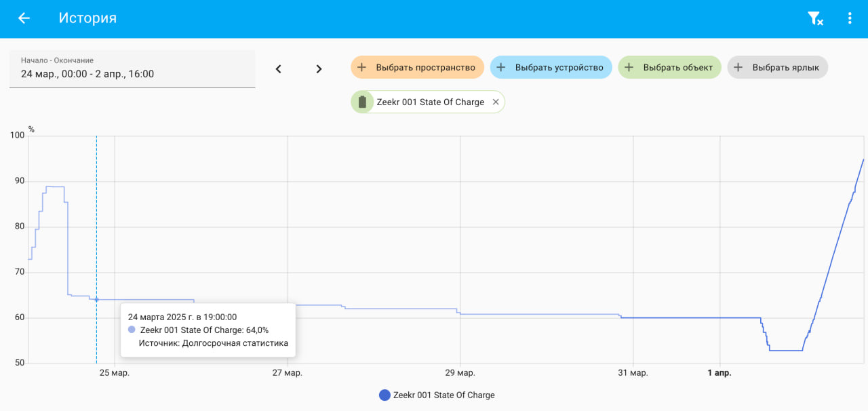Click the 1 апр. axis label
Screen dimensions: 868x411
coord(719,373)
